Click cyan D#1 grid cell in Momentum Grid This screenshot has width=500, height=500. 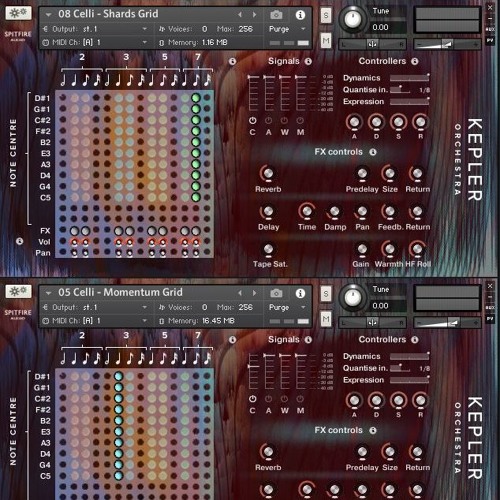pyautogui.click(x=118, y=376)
